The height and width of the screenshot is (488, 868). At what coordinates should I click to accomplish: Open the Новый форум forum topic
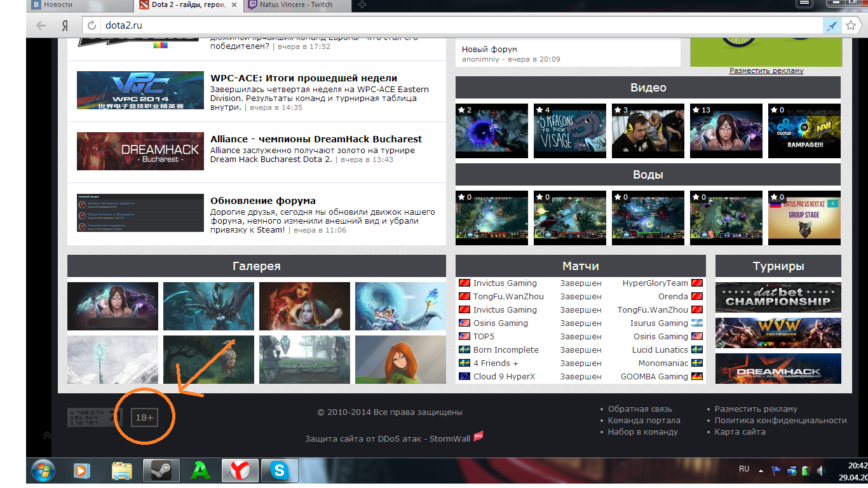tap(489, 49)
